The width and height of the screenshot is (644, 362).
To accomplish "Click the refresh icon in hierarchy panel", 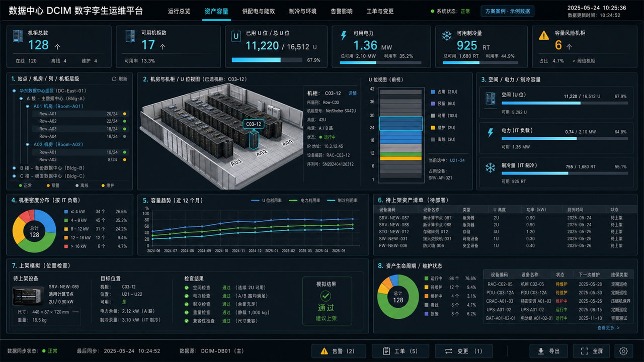I will tap(114, 79).
